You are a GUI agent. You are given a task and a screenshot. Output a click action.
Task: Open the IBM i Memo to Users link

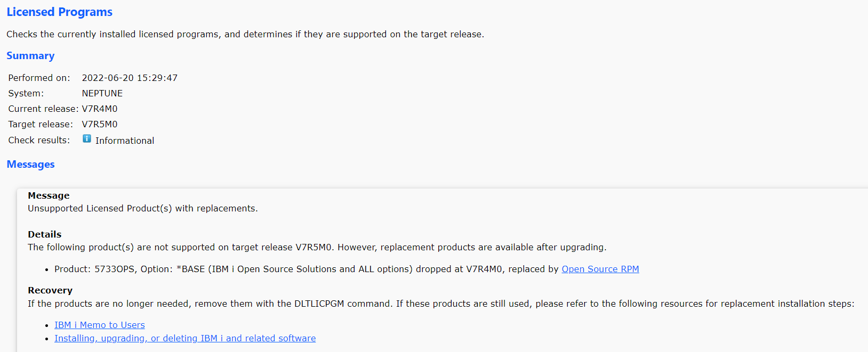[x=100, y=325]
